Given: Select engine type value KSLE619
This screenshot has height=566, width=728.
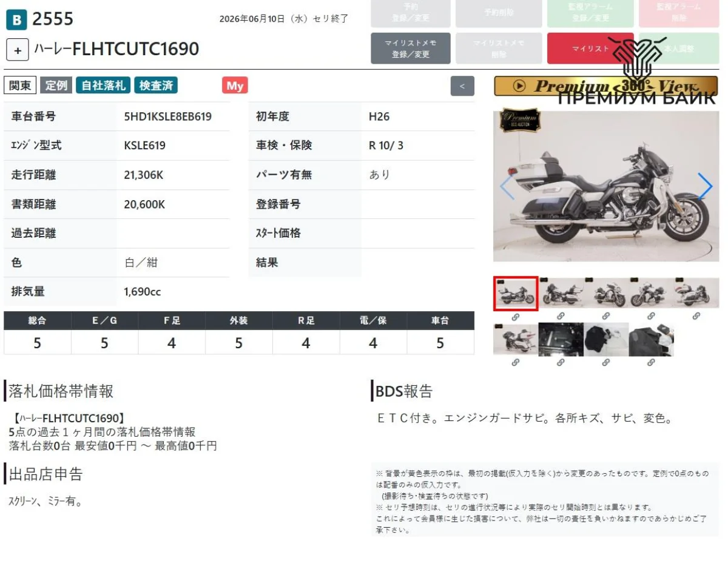Looking at the screenshot, I should tap(144, 146).
